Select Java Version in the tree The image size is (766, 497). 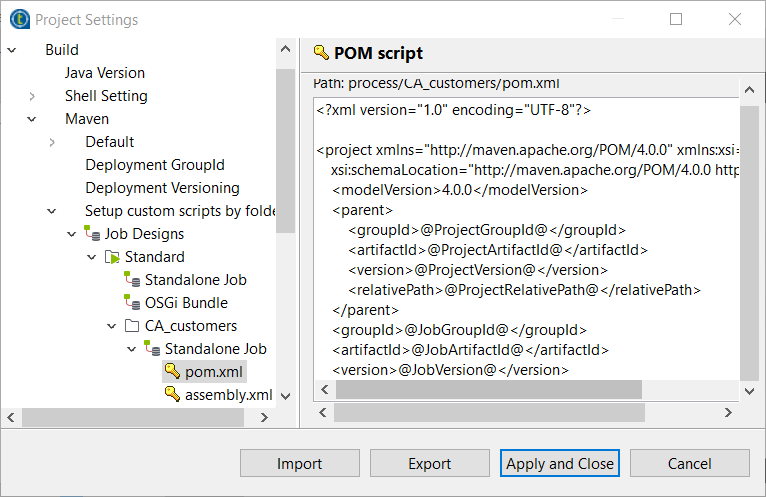[105, 73]
